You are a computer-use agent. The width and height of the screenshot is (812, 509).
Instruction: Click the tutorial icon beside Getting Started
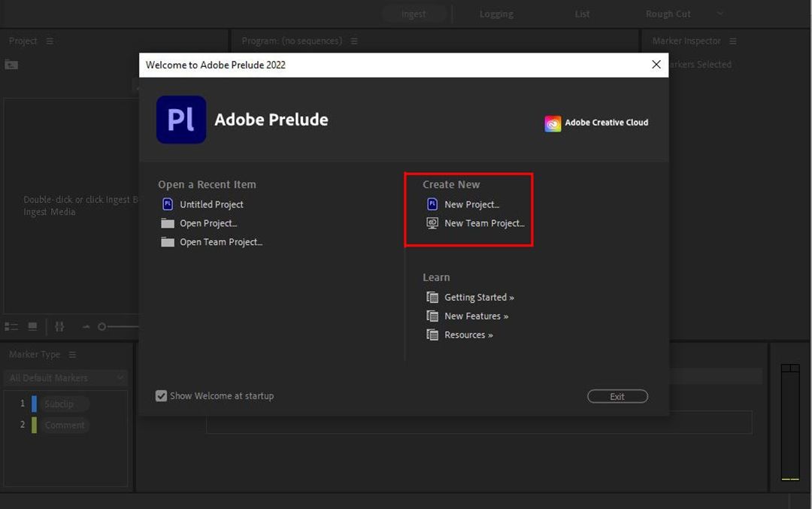click(433, 297)
